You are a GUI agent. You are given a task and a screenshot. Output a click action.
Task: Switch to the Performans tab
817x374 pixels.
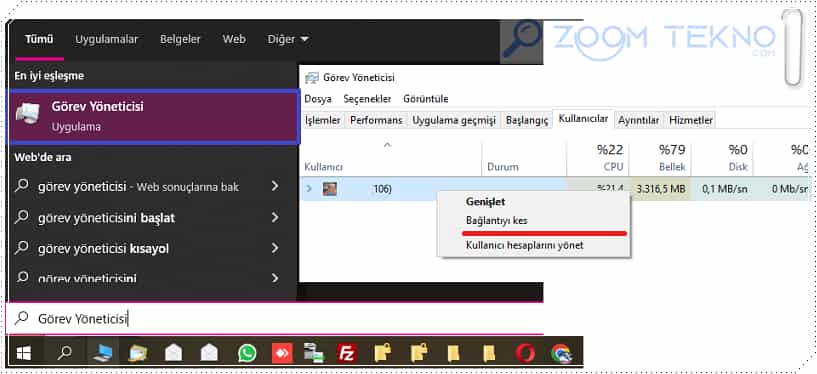(x=376, y=120)
